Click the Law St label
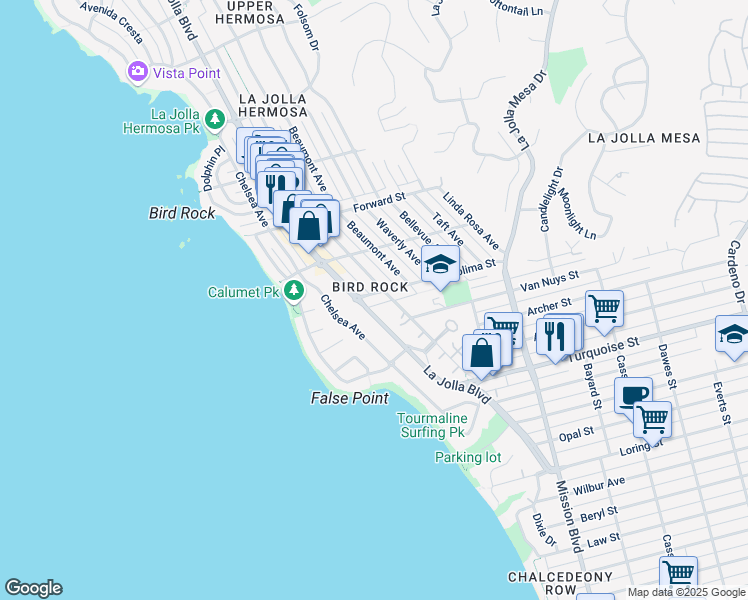The height and width of the screenshot is (600, 748). tap(603, 540)
